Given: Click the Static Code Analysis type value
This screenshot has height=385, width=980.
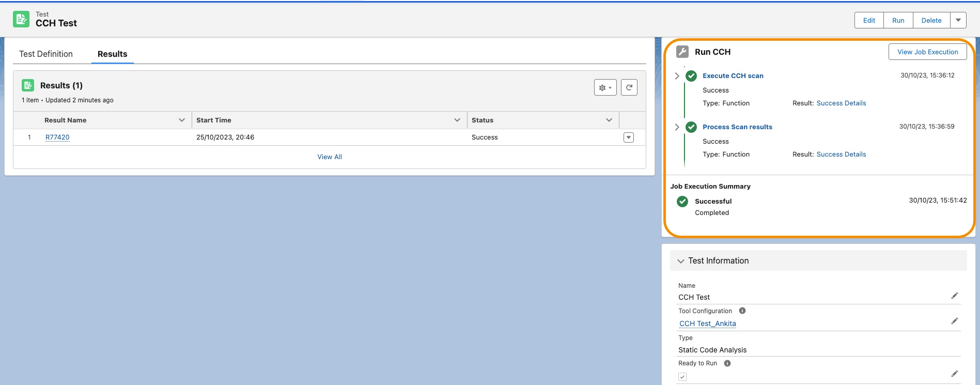Looking at the screenshot, I should (x=712, y=350).
